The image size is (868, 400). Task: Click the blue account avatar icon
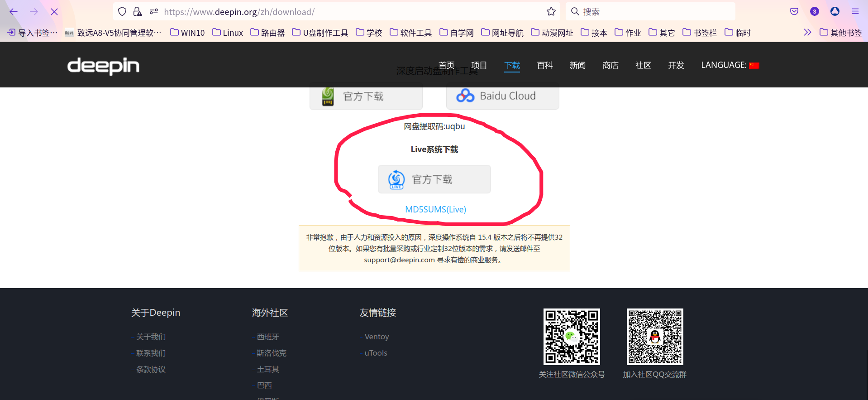pos(835,12)
